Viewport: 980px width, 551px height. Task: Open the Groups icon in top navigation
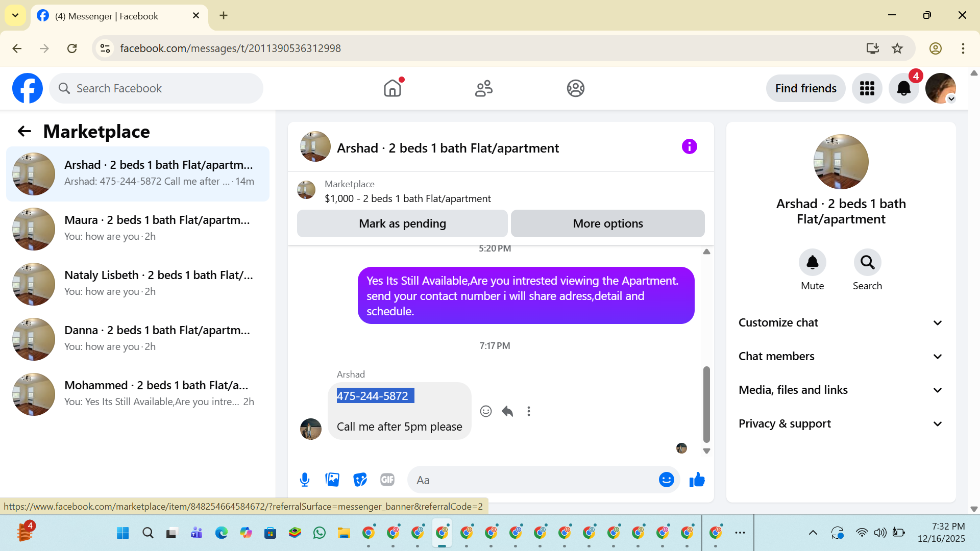coord(575,88)
